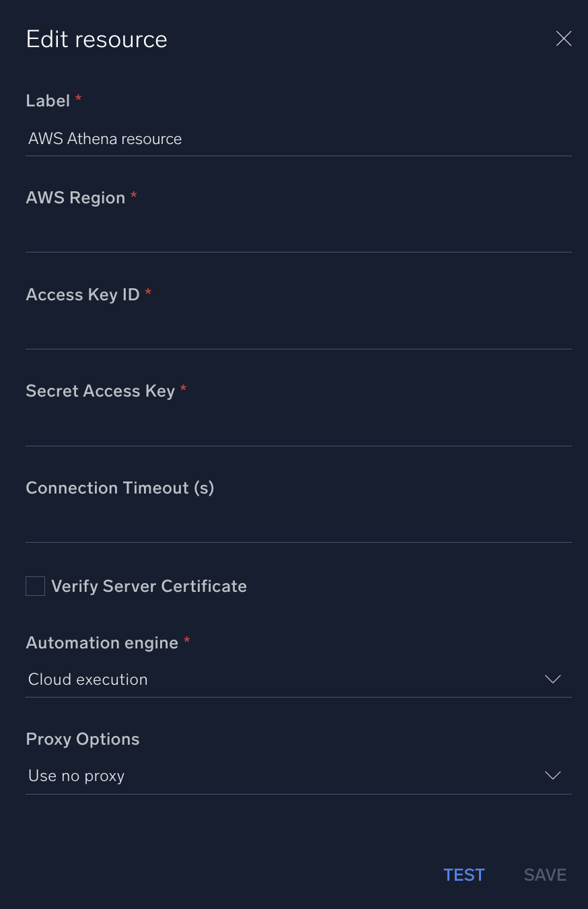588x909 pixels.
Task: Click the Label input field
Action: coord(299,139)
